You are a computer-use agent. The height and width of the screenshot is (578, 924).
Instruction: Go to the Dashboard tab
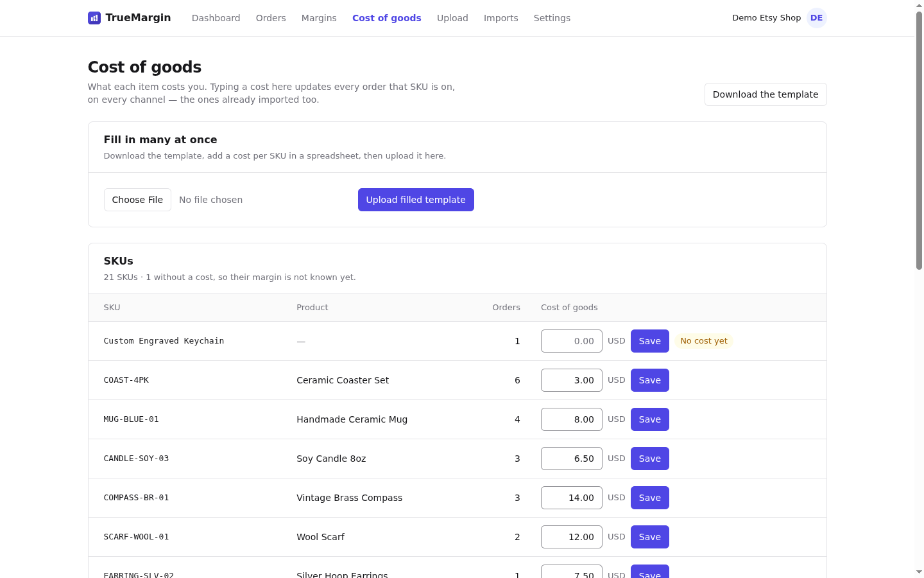[x=216, y=18]
